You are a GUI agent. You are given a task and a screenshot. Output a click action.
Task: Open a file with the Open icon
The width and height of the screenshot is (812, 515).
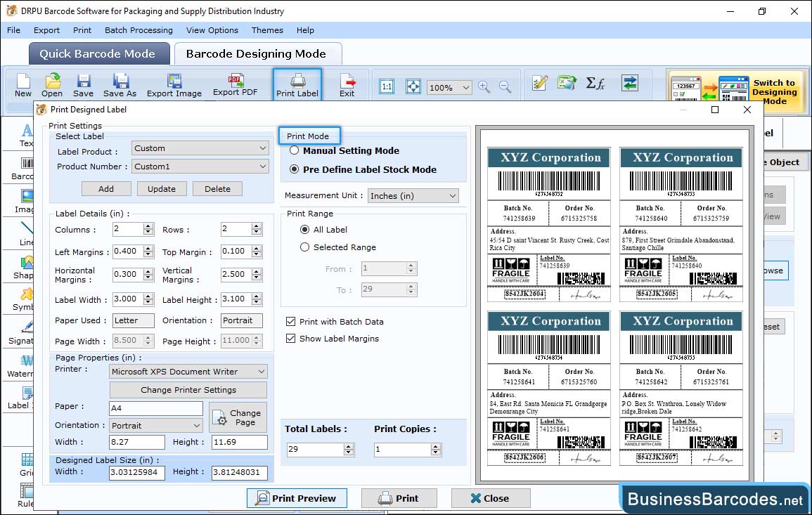(x=52, y=86)
